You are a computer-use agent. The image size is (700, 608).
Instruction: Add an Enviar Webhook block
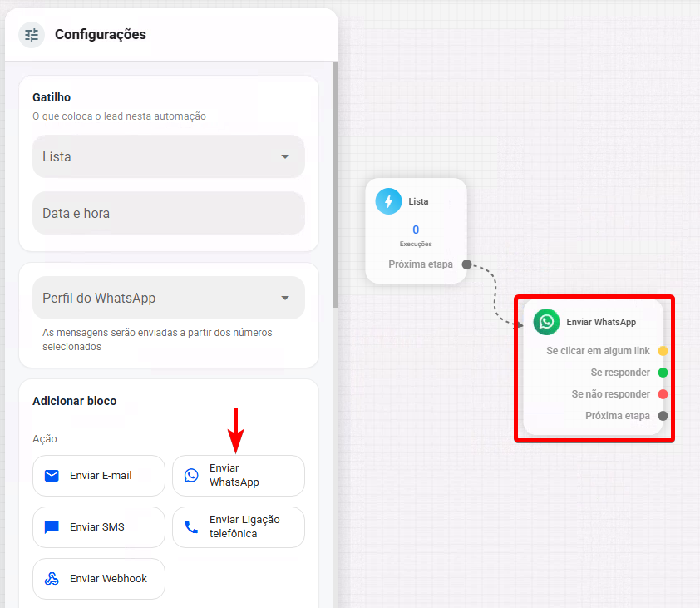pyautogui.click(x=99, y=579)
